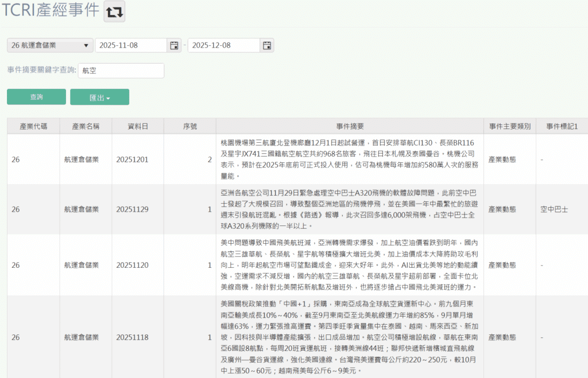Focus the keyword search box containing 航空
The height and width of the screenshot is (378, 588).
point(121,71)
